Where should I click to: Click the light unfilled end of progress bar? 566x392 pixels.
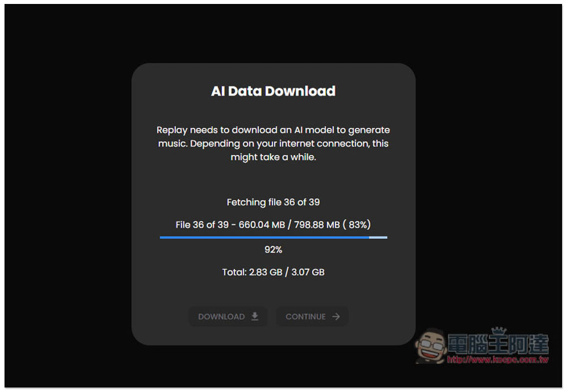pyautogui.click(x=378, y=237)
